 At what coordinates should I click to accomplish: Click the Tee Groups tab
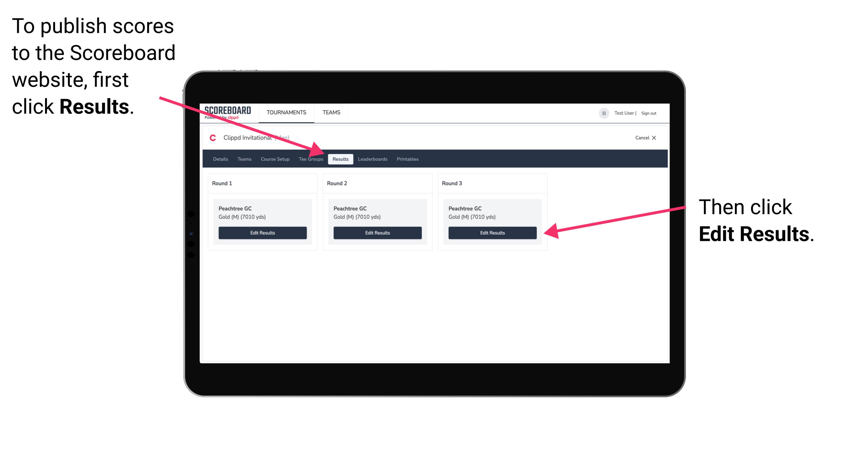311,159
